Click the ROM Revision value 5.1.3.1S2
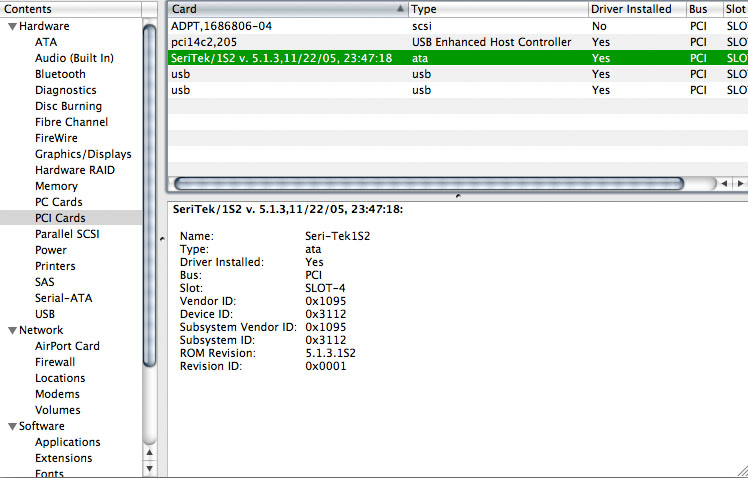748x478 pixels. pyautogui.click(x=330, y=353)
